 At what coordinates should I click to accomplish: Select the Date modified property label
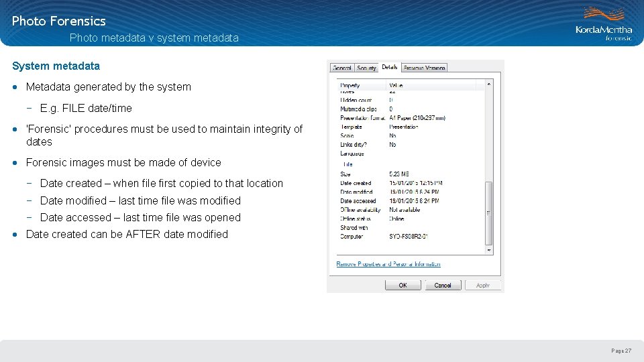pos(356,192)
